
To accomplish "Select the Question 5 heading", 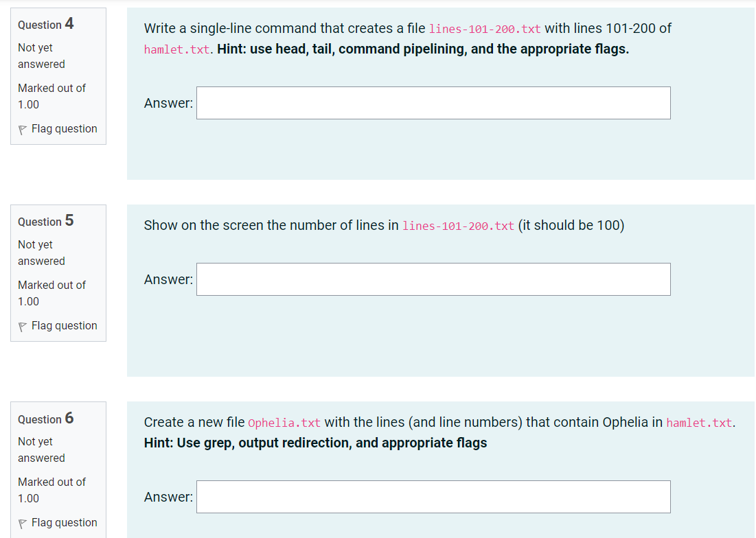I will click(x=45, y=221).
